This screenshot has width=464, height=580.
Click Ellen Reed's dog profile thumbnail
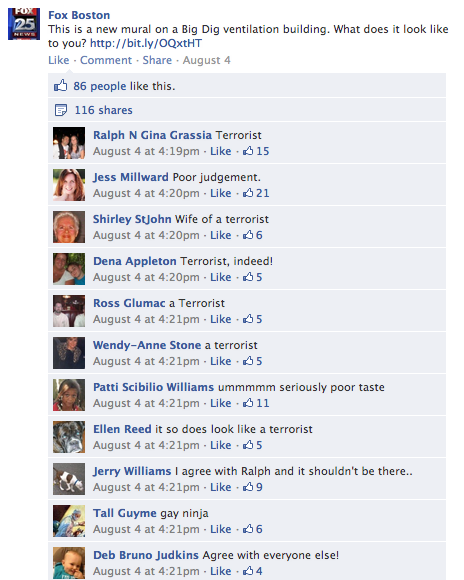point(69,437)
